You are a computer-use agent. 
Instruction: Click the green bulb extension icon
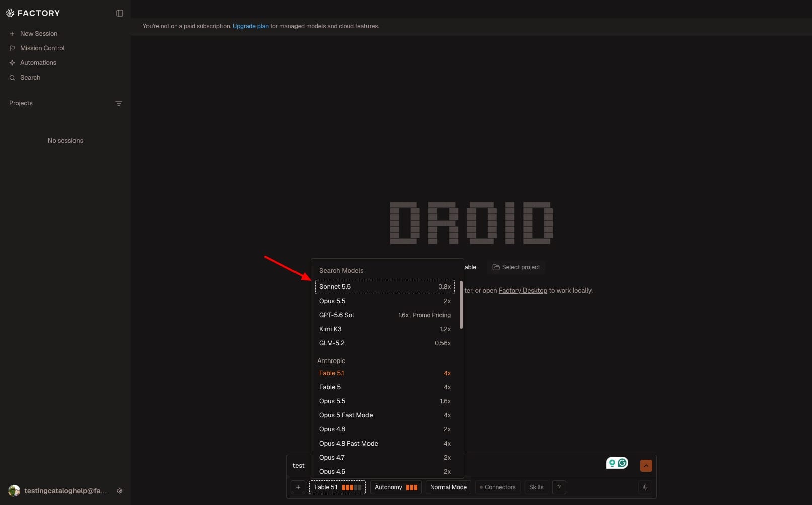pyautogui.click(x=612, y=463)
